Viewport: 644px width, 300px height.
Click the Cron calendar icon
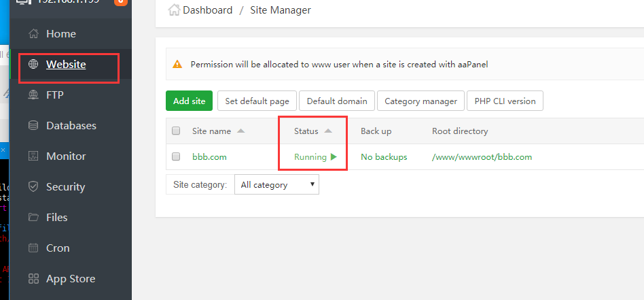coord(33,248)
